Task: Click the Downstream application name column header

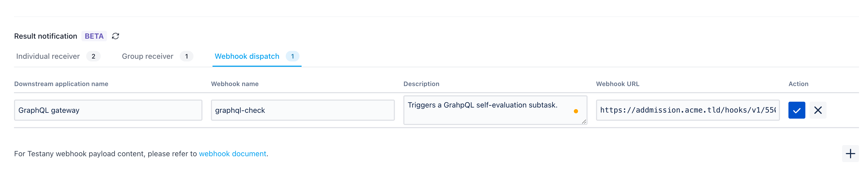Action: [61, 84]
